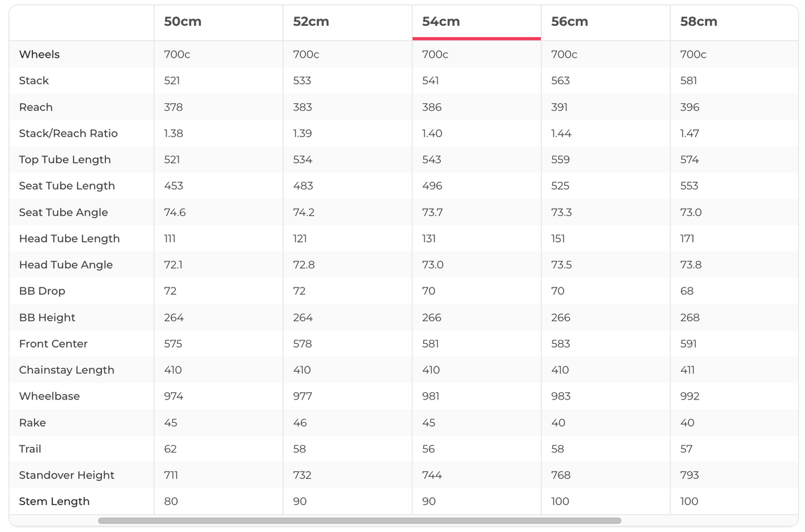Click the Stem Length row label
The height and width of the screenshot is (532, 805).
coord(54,502)
